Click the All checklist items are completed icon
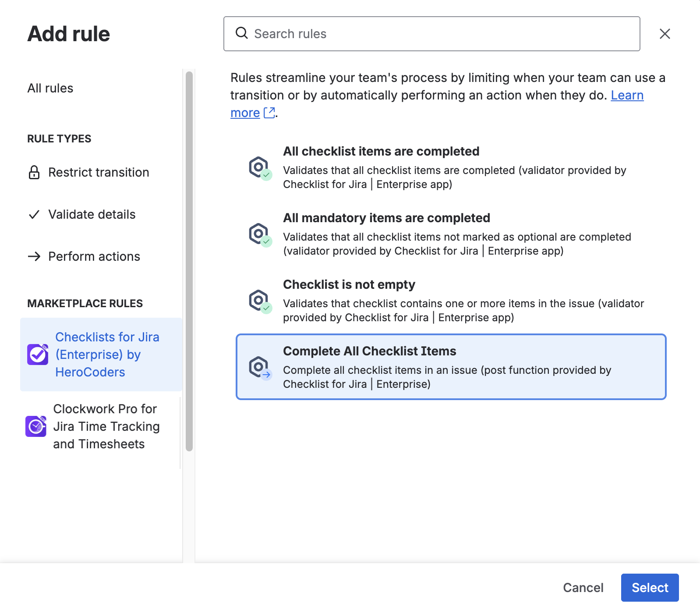Screen dimensions: 700x610 click(260, 168)
